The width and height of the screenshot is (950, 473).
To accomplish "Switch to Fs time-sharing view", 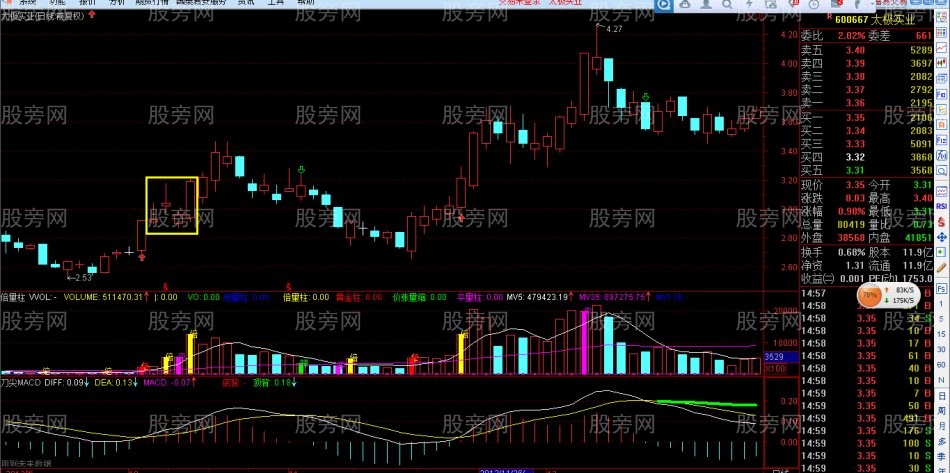I will point(941,289).
